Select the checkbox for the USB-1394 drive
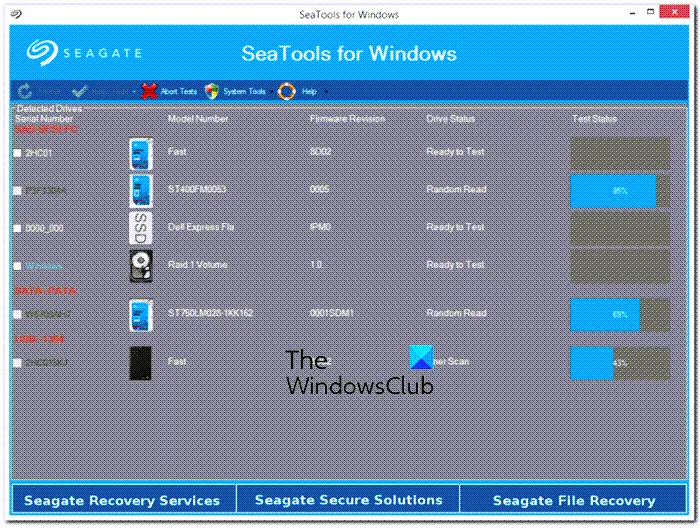The width and height of the screenshot is (700, 528). point(17,362)
